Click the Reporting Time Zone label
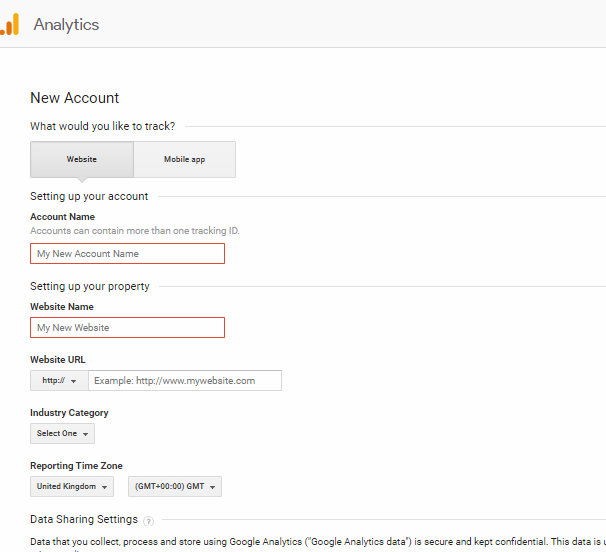 [76, 466]
